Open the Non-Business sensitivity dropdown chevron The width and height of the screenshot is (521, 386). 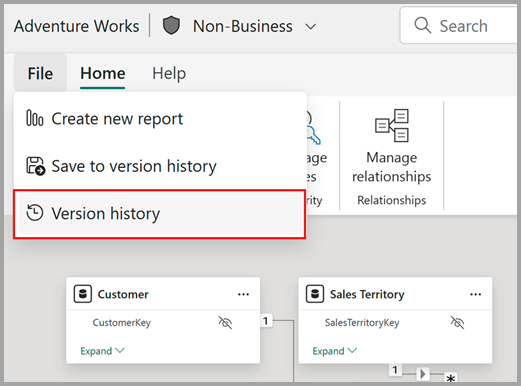coord(311,27)
